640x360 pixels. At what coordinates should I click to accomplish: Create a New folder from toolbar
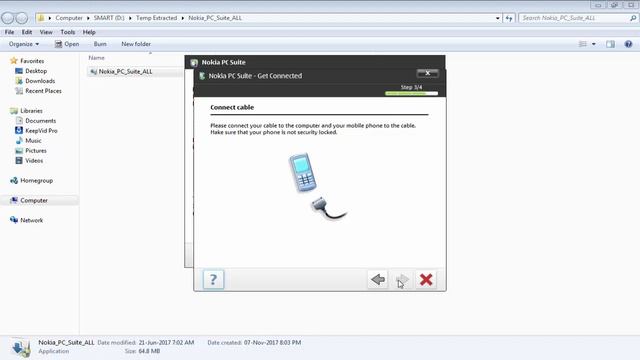pyautogui.click(x=136, y=44)
